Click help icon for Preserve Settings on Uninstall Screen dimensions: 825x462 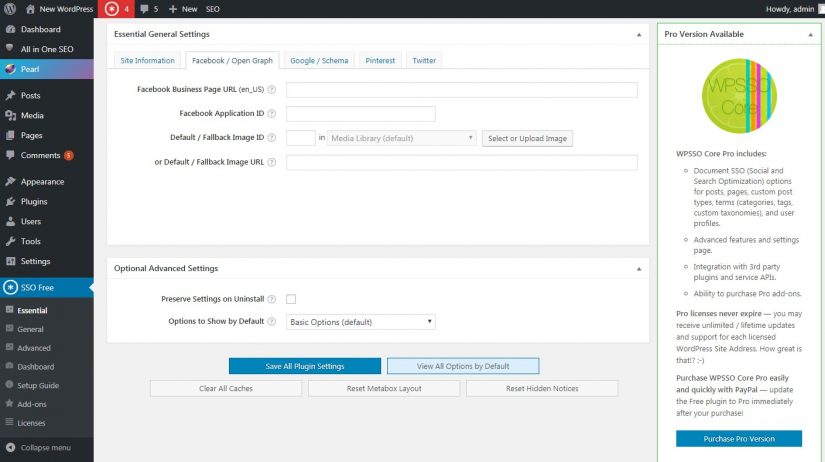click(271, 299)
